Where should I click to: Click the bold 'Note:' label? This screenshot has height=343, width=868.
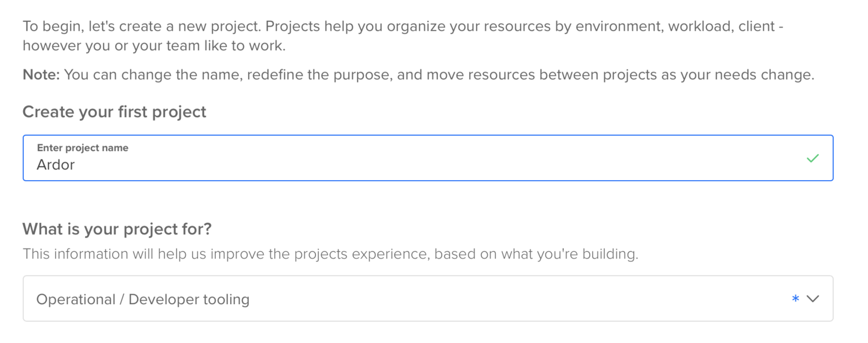(41, 75)
